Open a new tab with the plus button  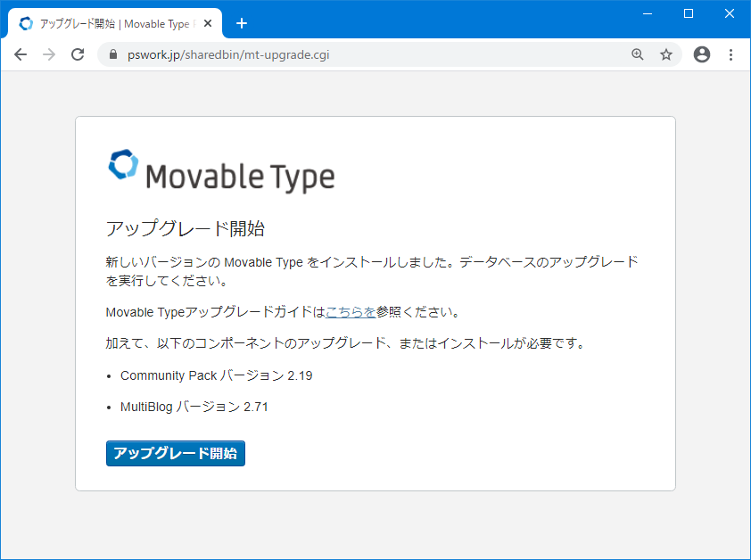click(x=242, y=23)
